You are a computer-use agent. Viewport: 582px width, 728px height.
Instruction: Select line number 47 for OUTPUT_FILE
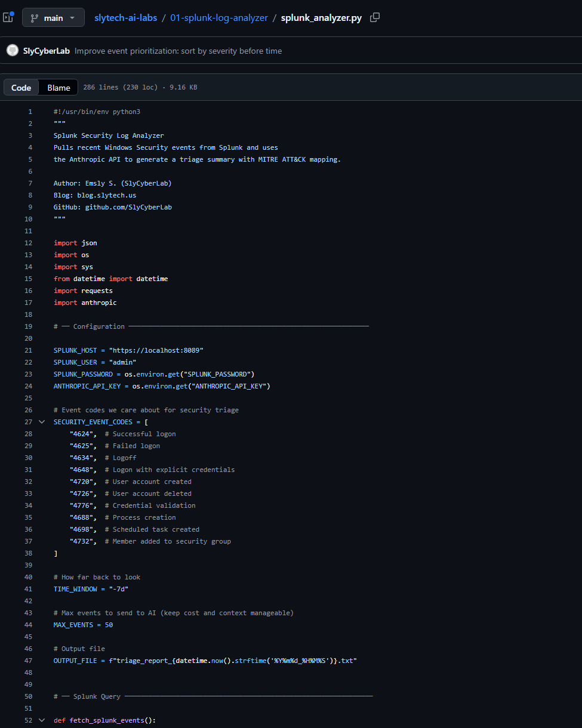tap(29, 661)
